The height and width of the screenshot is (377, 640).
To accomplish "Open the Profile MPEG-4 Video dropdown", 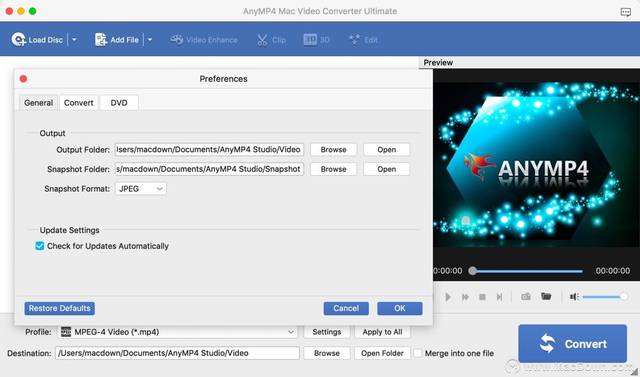I will (178, 332).
